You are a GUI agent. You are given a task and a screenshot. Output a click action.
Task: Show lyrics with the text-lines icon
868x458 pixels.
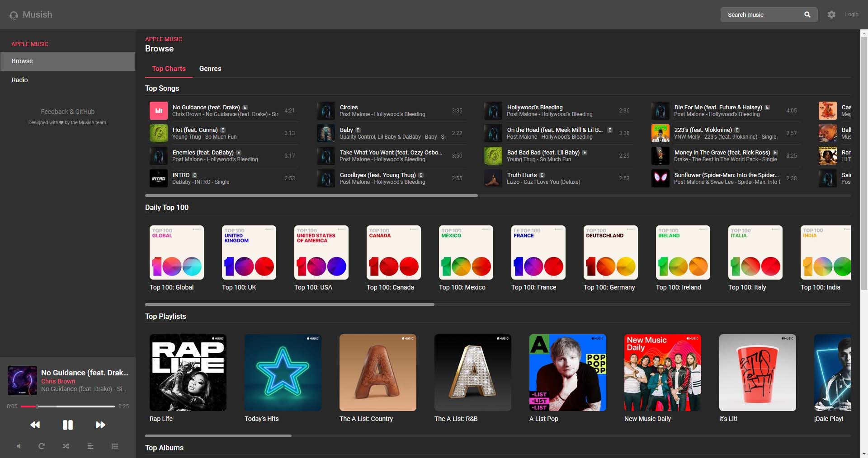pyautogui.click(x=90, y=446)
